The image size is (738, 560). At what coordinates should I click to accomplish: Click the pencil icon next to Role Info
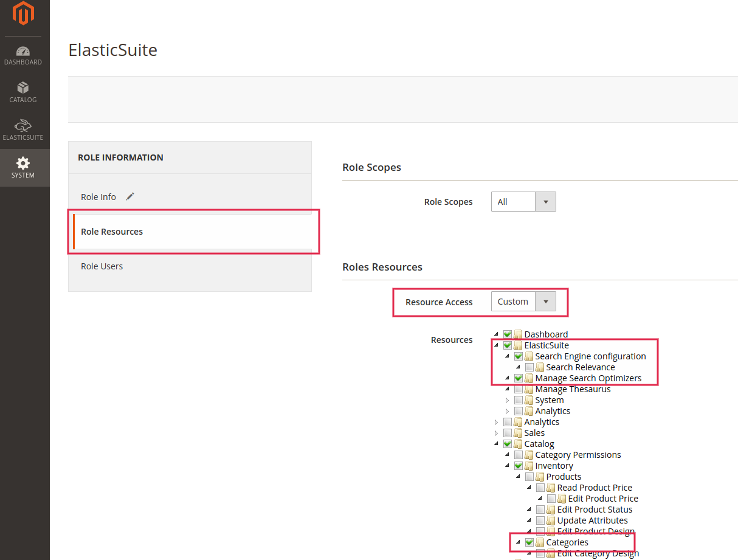[x=129, y=196]
